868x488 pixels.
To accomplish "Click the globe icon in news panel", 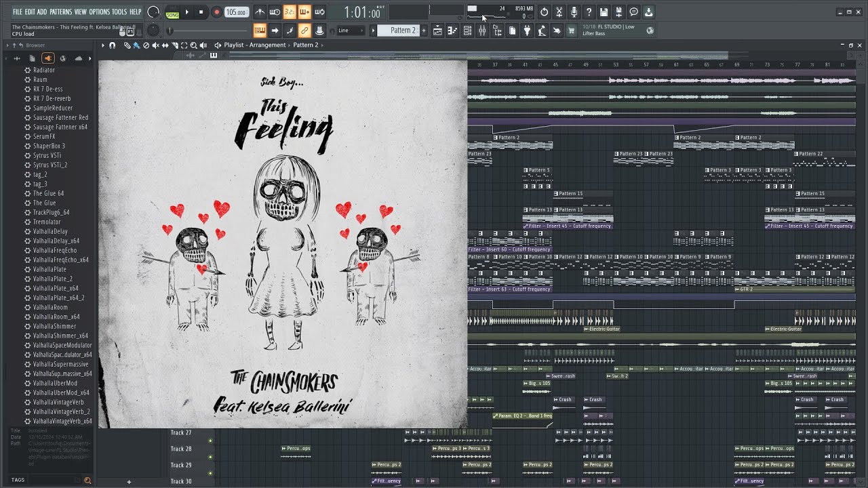I will [650, 30].
